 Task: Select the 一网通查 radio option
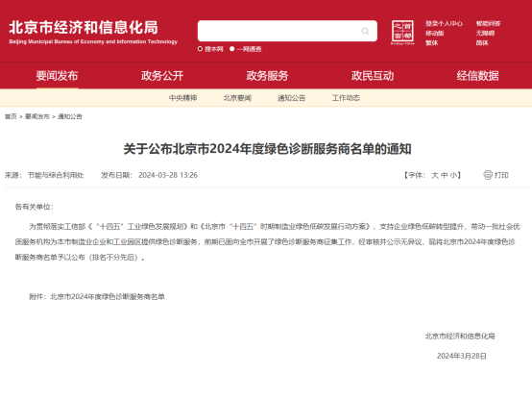(x=232, y=49)
